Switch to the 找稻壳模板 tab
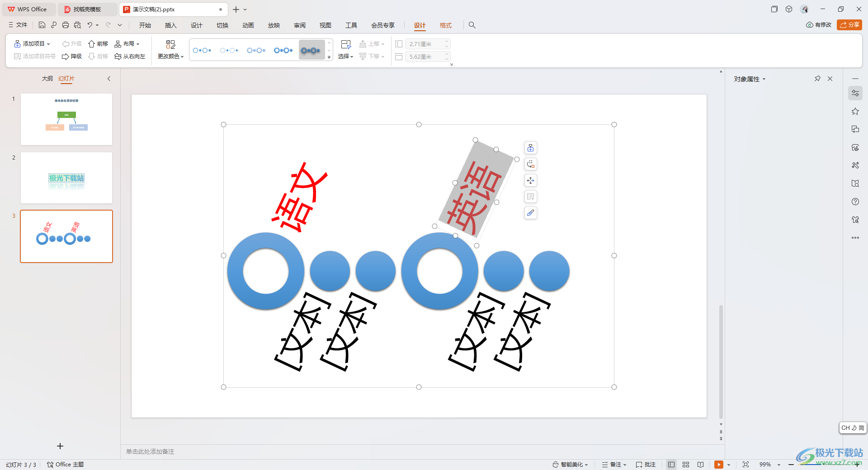Screen dimensions: 868x470 pyautogui.click(x=87, y=9)
